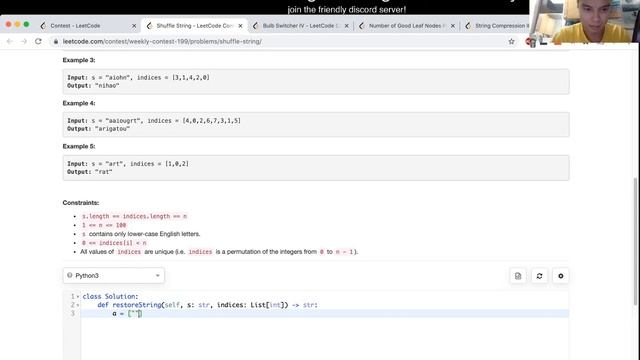Place cursor on code line 3

pyautogui.click(x=324, y=313)
